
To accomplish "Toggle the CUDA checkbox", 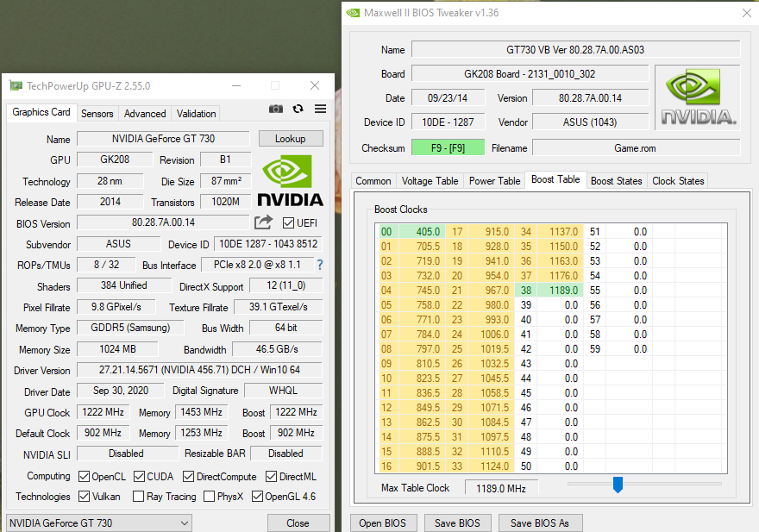I will click(x=140, y=476).
